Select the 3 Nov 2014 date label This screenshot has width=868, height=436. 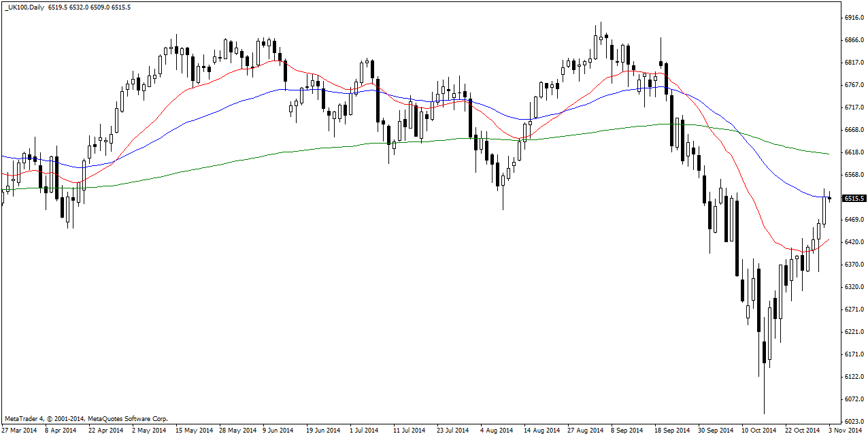point(846,431)
